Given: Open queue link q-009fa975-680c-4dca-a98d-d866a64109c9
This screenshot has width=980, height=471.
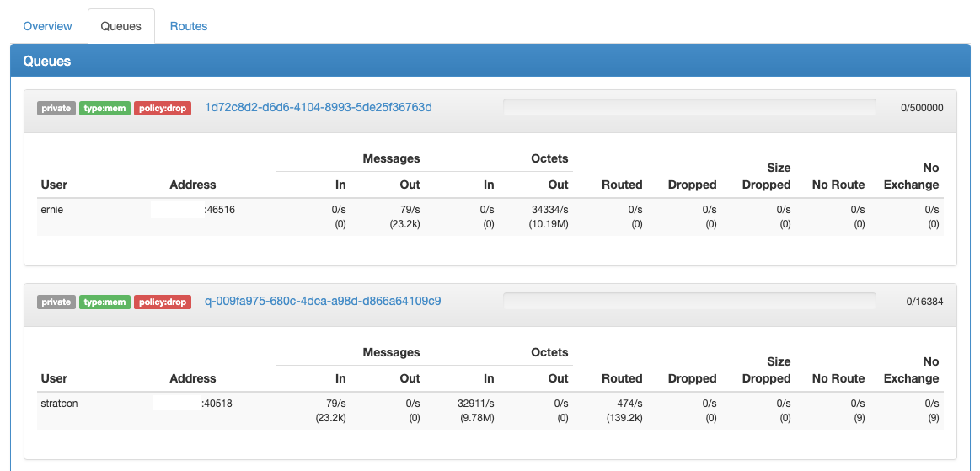Looking at the screenshot, I should pyautogui.click(x=323, y=302).
